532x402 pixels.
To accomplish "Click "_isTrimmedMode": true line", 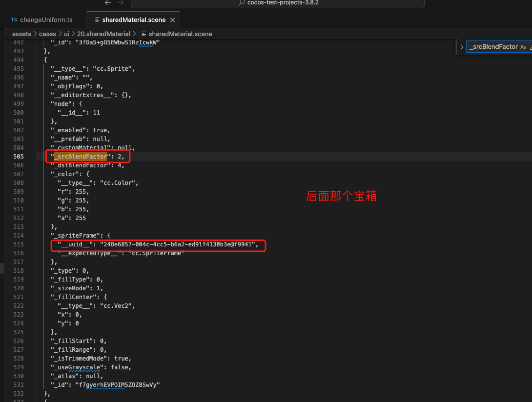I will [91, 359].
